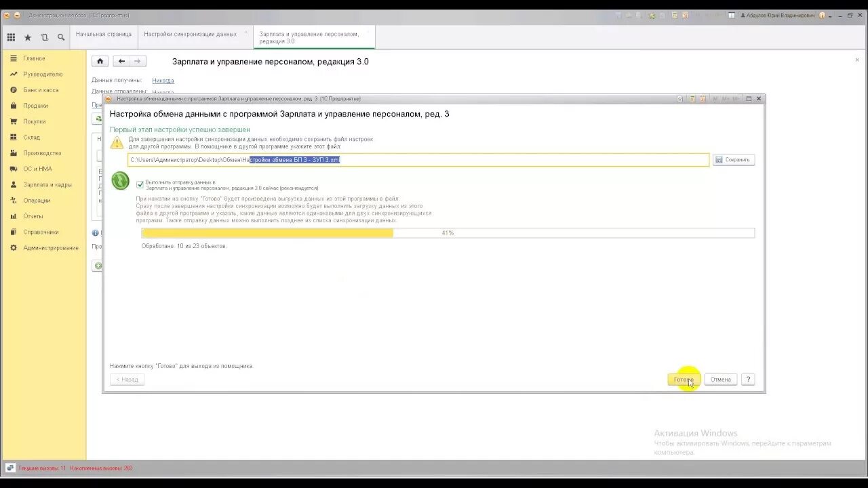This screenshot has height=488, width=868.
Task: Close Зарплата и управление персоналом tab
Action: click(x=368, y=32)
